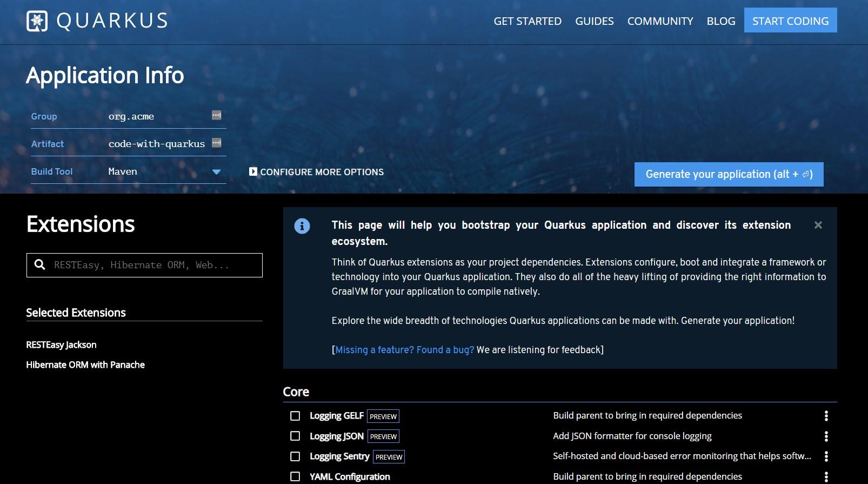Click the YAML Configuration extension name
The height and width of the screenshot is (484, 868).
point(350,477)
